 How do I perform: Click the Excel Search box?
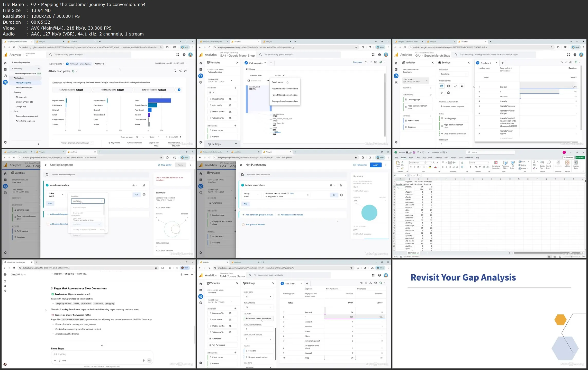click(x=490, y=152)
